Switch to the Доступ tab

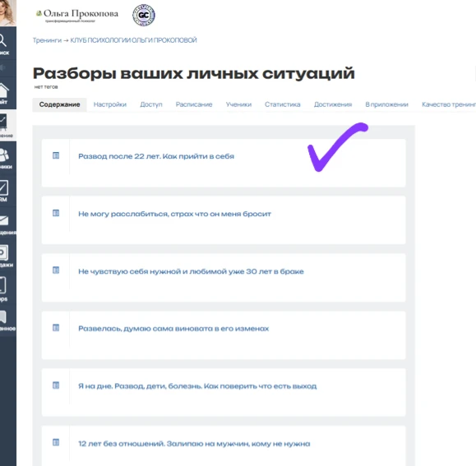click(x=151, y=104)
